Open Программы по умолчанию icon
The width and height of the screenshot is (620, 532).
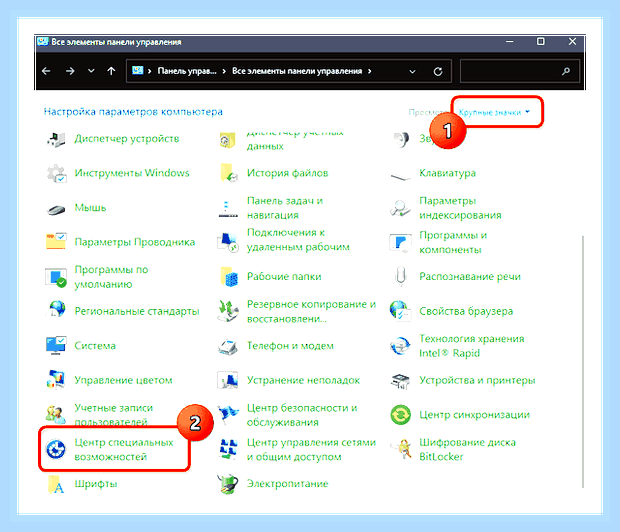click(x=56, y=277)
